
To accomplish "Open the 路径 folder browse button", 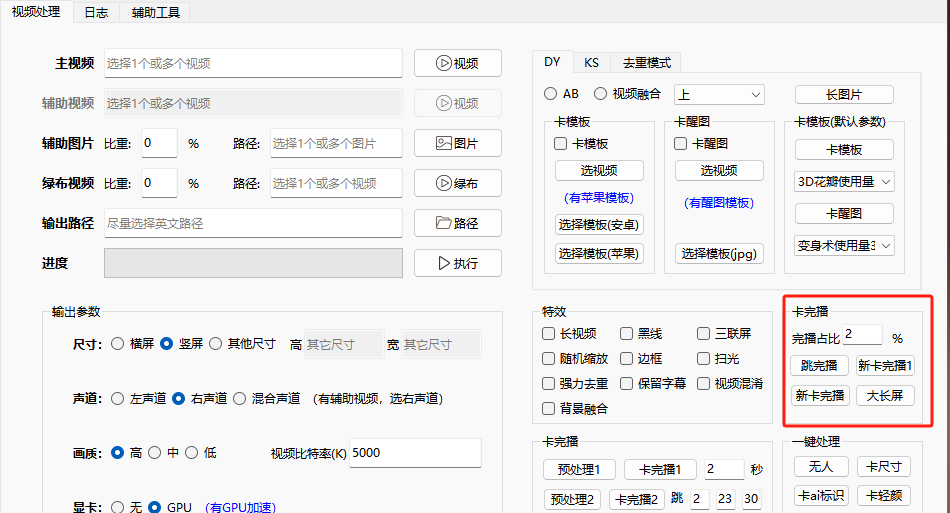I will tap(457, 223).
